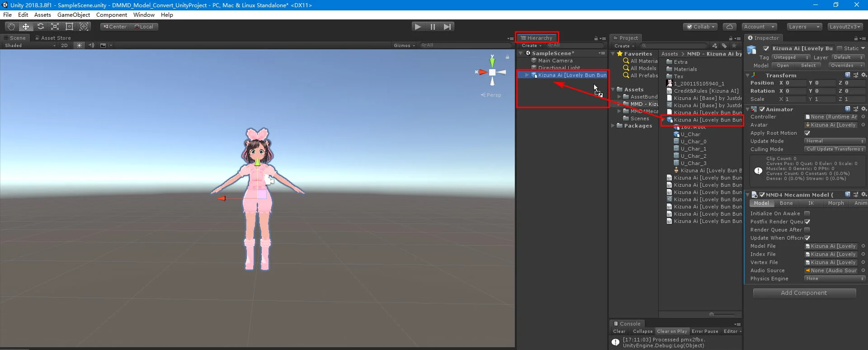Select the Rotate tool

pyautogui.click(x=40, y=27)
